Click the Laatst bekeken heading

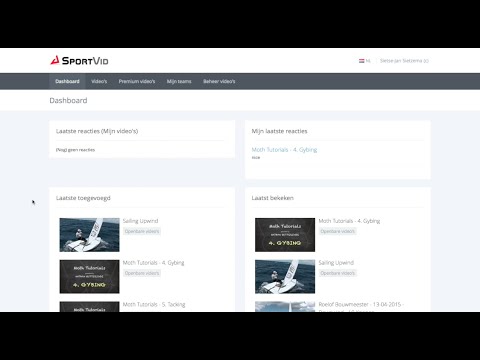click(x=273, y=198)
